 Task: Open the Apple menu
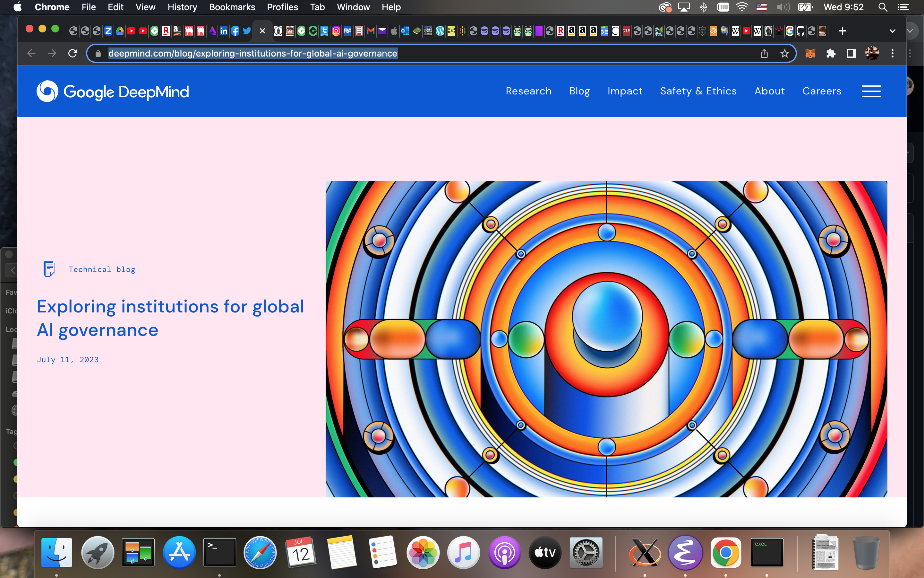tap(18, 7)
